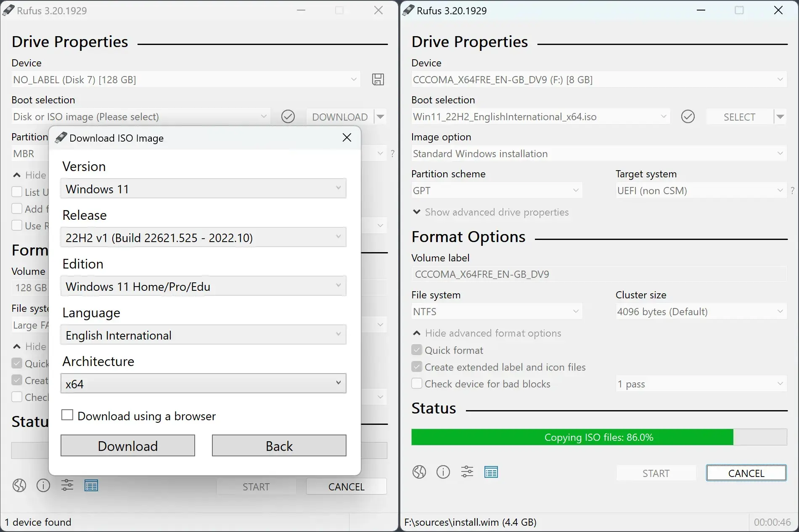Close the right Rufus window
Viewport: 799px width, 532px height.
778,10
